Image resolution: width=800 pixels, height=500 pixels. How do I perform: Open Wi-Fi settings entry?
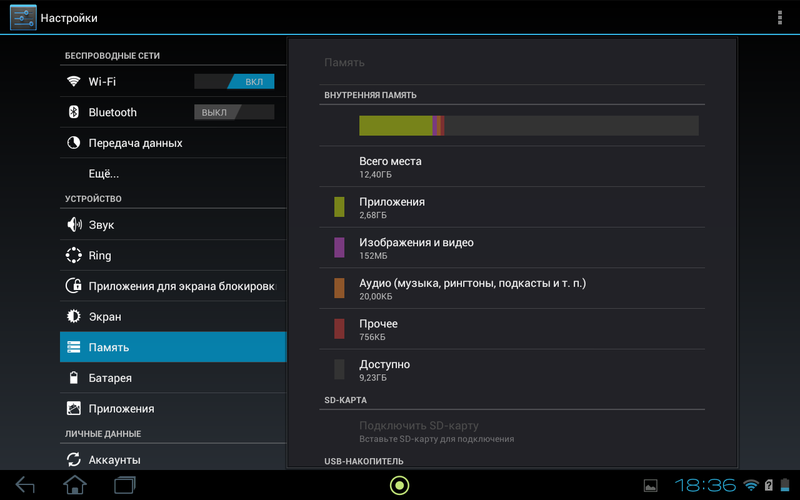click(x=173, y=81)
